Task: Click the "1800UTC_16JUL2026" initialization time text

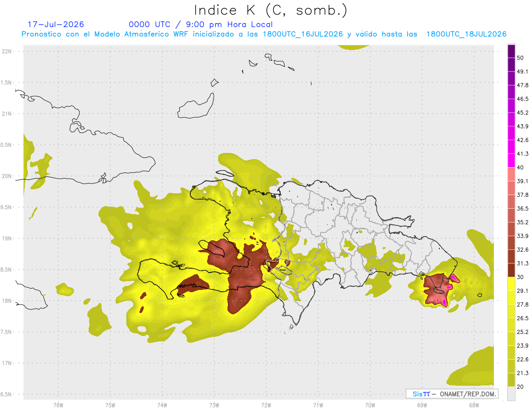Action: pos(303,34)
